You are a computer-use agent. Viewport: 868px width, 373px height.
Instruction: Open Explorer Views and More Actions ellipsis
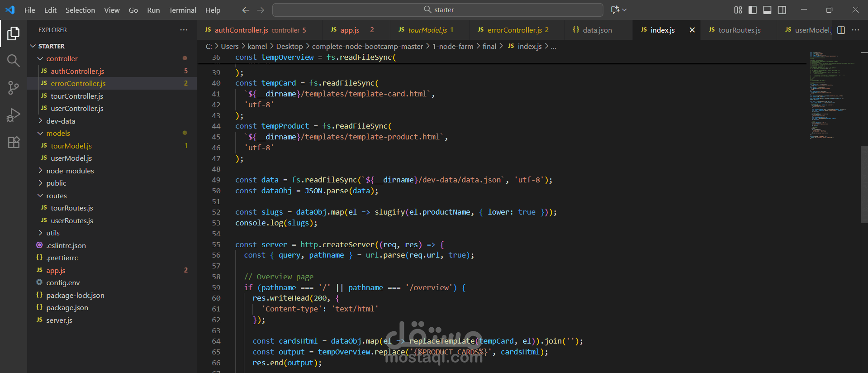coord(184,30)
